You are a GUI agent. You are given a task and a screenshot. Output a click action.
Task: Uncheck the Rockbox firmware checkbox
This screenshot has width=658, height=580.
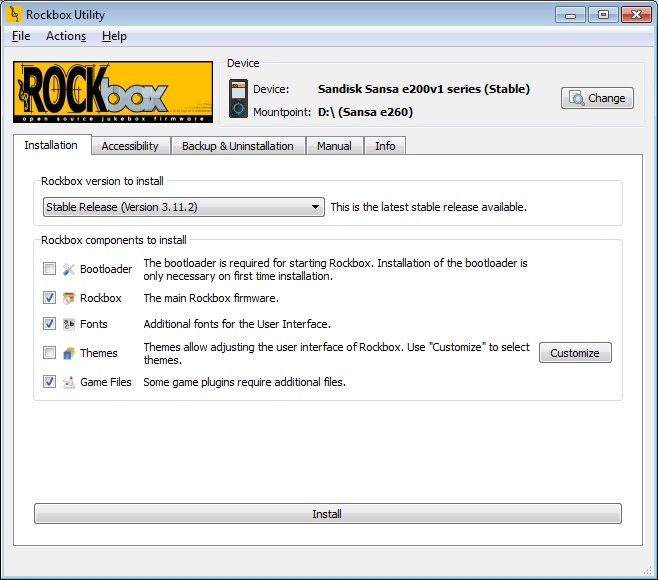click(x=49, y=298)
